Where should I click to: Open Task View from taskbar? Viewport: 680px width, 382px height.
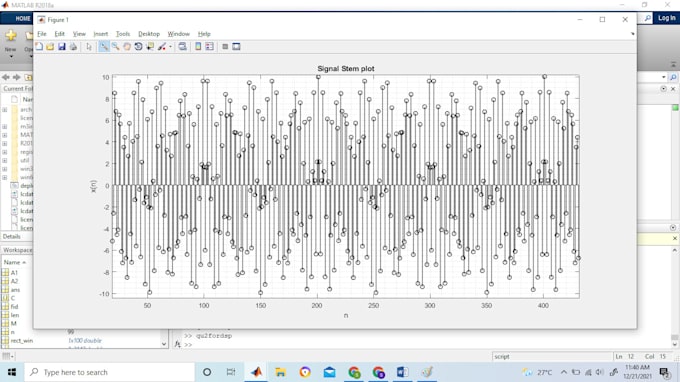[x=231, y=372]
